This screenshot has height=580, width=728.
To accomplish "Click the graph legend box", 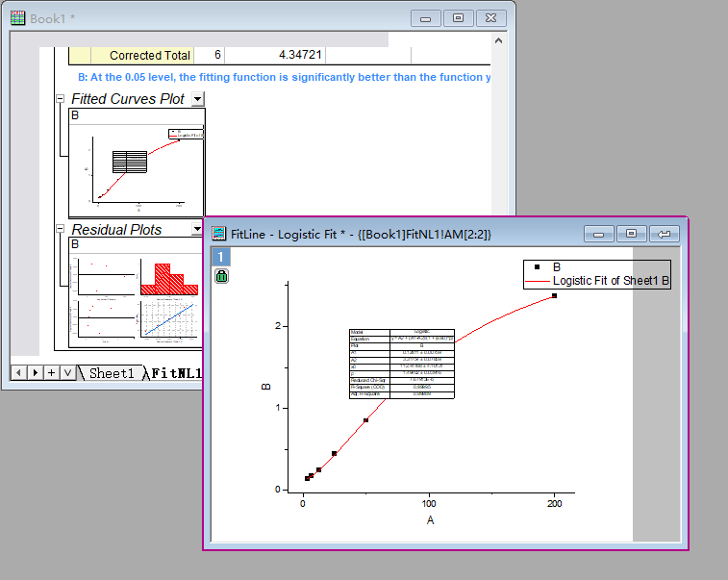I will pyautogui.click(x=597, y=274).
